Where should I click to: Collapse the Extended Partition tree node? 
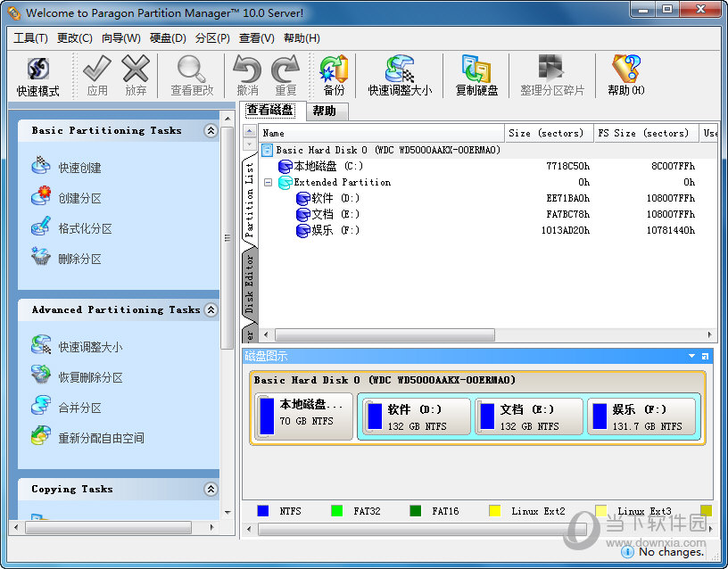point(268,182)
